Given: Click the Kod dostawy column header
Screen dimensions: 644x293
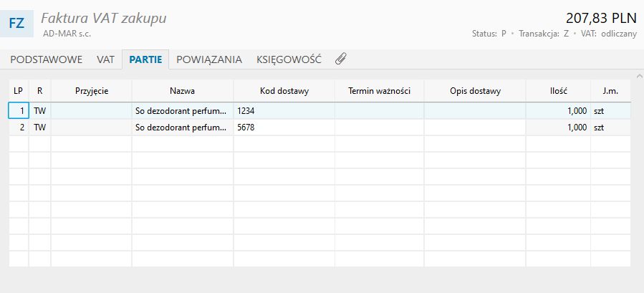Looking at the screenshot, I should tap(284, 91).
